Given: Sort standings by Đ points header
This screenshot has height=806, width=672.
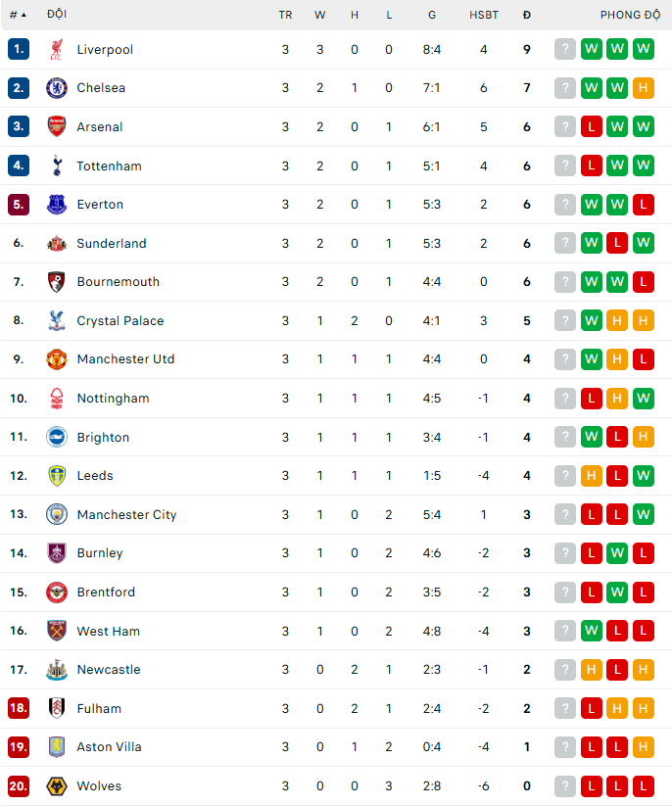Looking at the screenshot, I should point(526,15).
